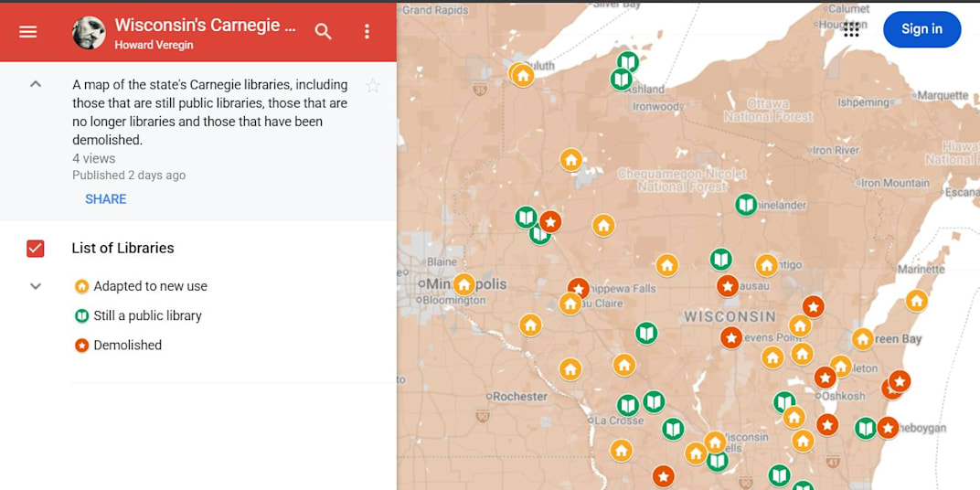The image size is (980, 490).
Task: Click the orange house marker at Minneapolis
Action: tap(463, 284)
